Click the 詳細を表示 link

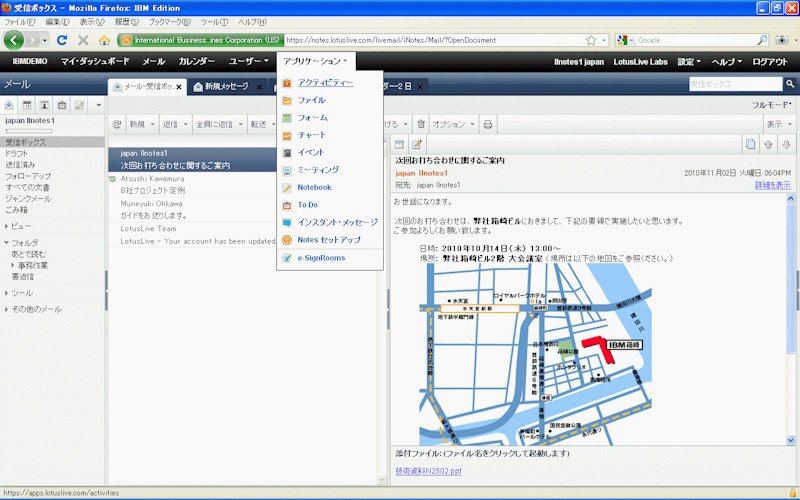point(772,185)
